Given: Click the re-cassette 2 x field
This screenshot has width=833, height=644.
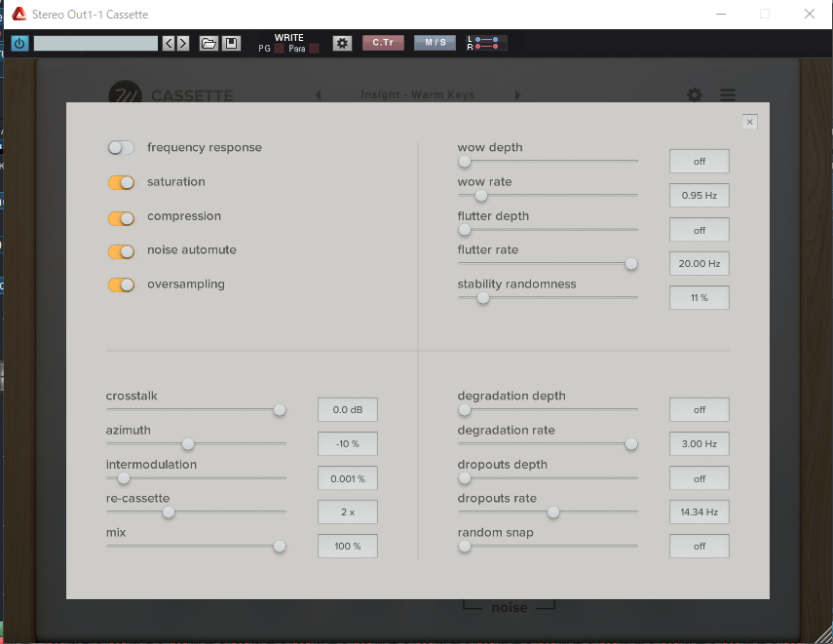Looking at the screenshot, I should (x=348, y=512).
